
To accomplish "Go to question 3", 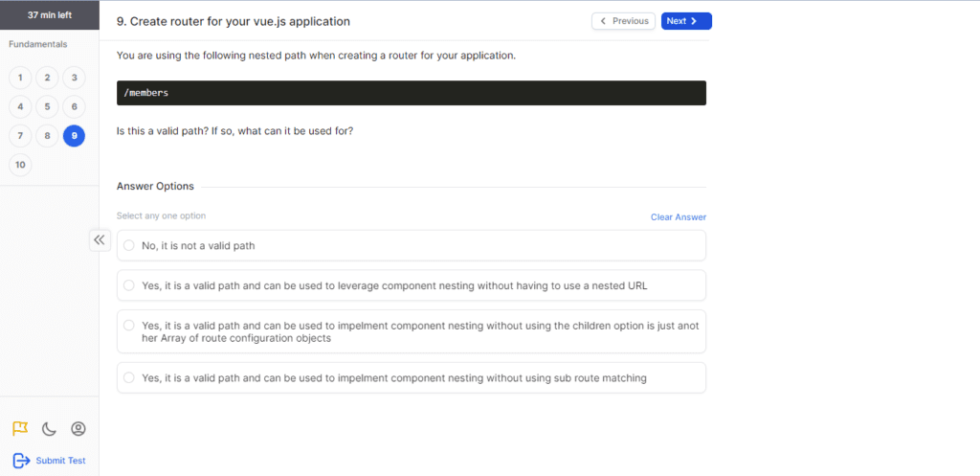I will (75, 78).
